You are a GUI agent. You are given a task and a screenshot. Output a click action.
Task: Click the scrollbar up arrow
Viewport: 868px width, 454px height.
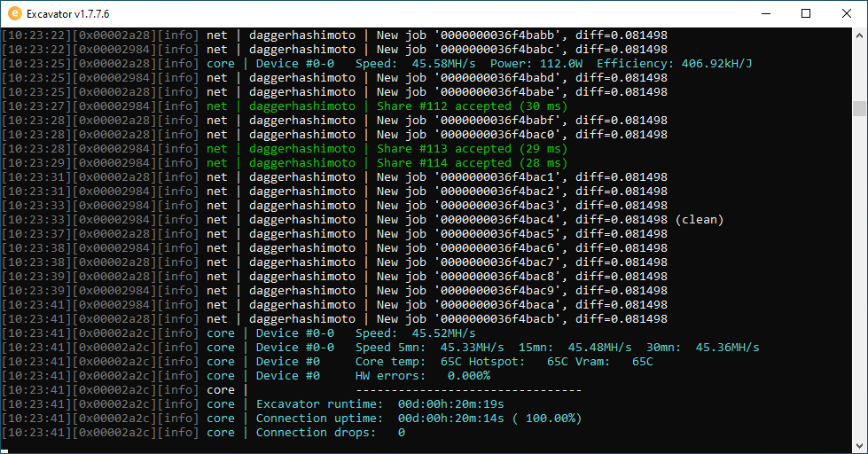point(859,36)
